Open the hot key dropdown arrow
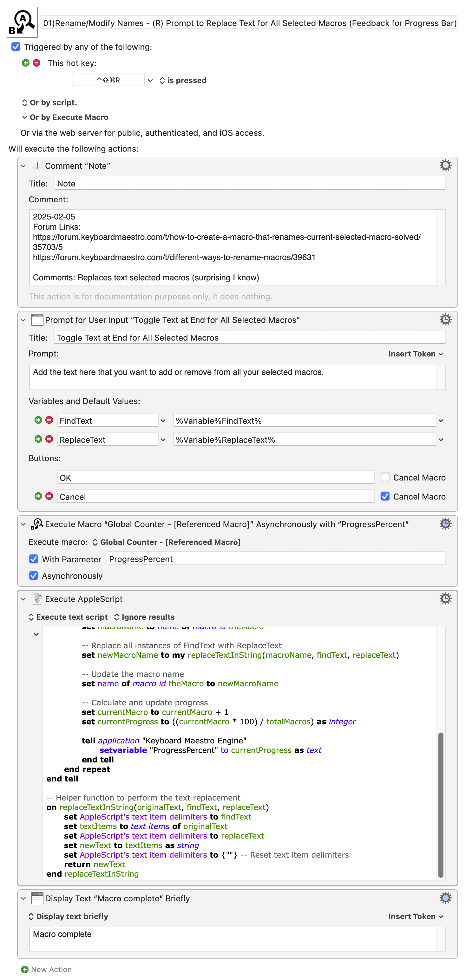This screenshot has height=980, width=465. click(150, 80)
